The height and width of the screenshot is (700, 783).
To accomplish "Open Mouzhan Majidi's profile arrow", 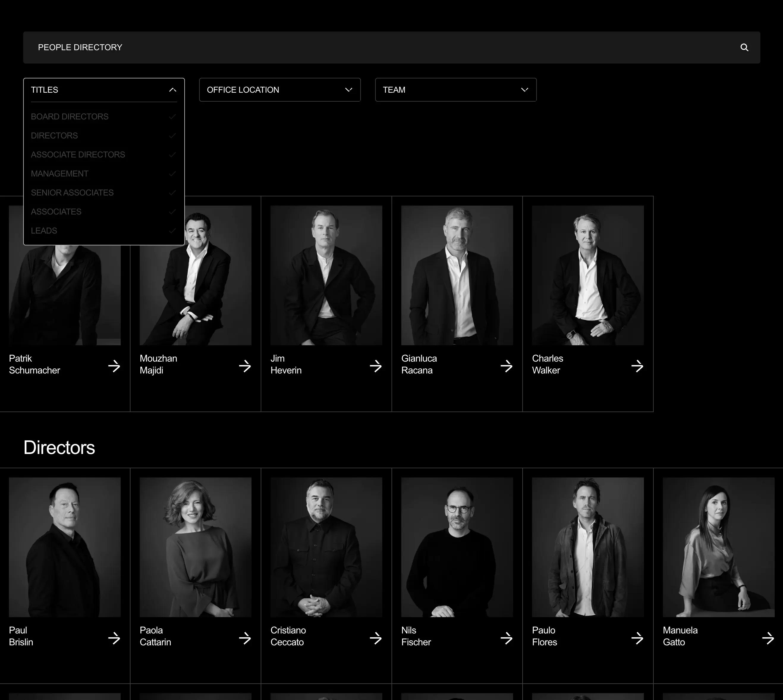I will [x=245, y=366].
